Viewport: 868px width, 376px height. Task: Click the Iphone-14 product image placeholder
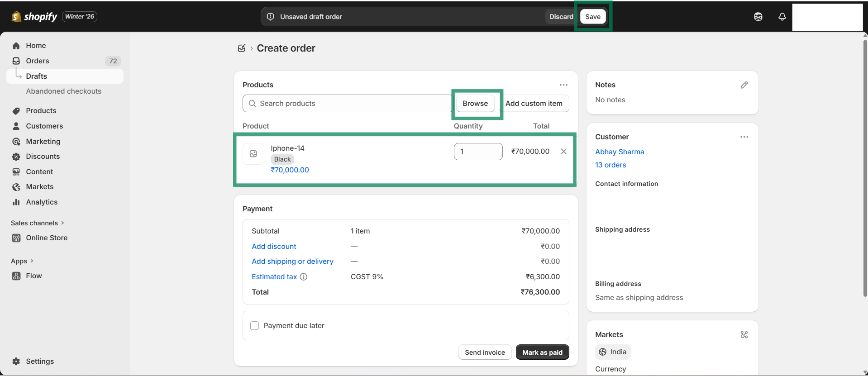[253, 154]
